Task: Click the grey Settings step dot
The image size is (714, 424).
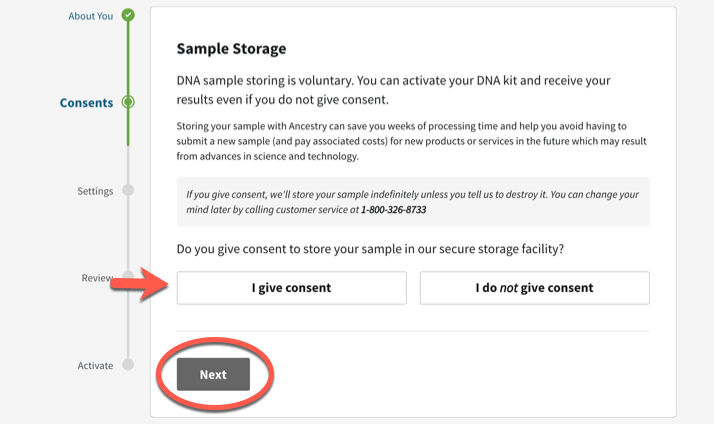Action: (128, 189)
